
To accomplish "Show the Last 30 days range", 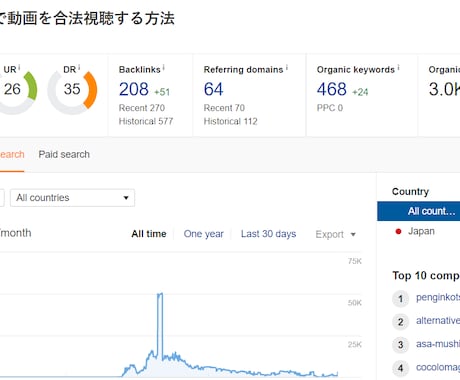I will 268,234.
